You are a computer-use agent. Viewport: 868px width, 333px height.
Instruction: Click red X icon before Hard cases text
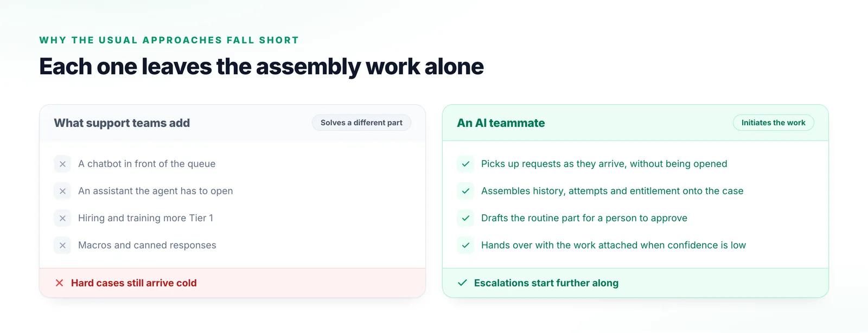click(60, 283)
